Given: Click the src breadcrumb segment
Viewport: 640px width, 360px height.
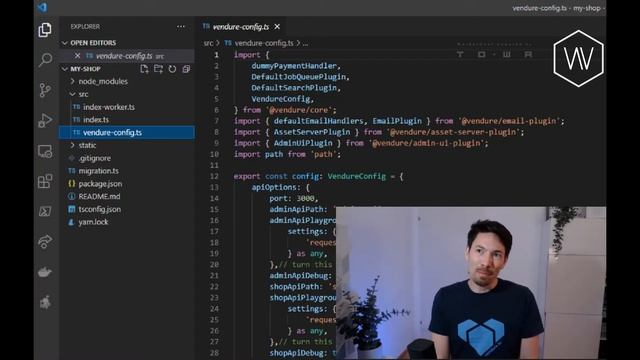Looking at the screenshot, I should pos(208,43).
